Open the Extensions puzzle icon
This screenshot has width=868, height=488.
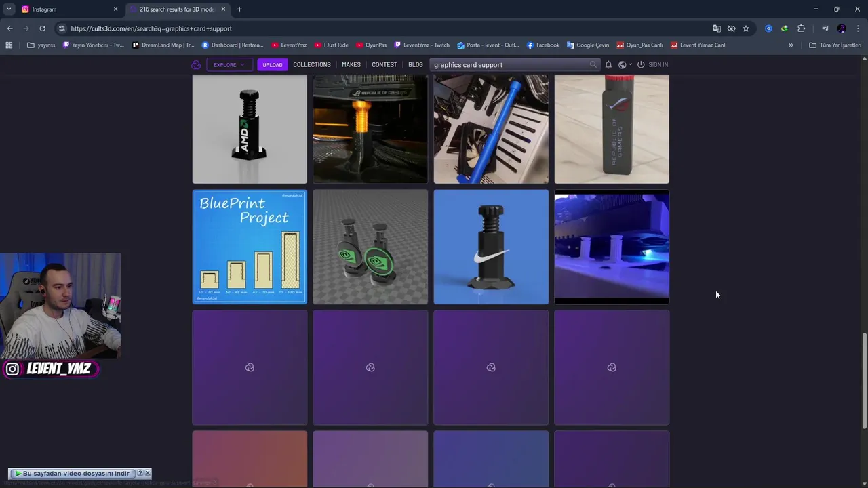point(802,28)
